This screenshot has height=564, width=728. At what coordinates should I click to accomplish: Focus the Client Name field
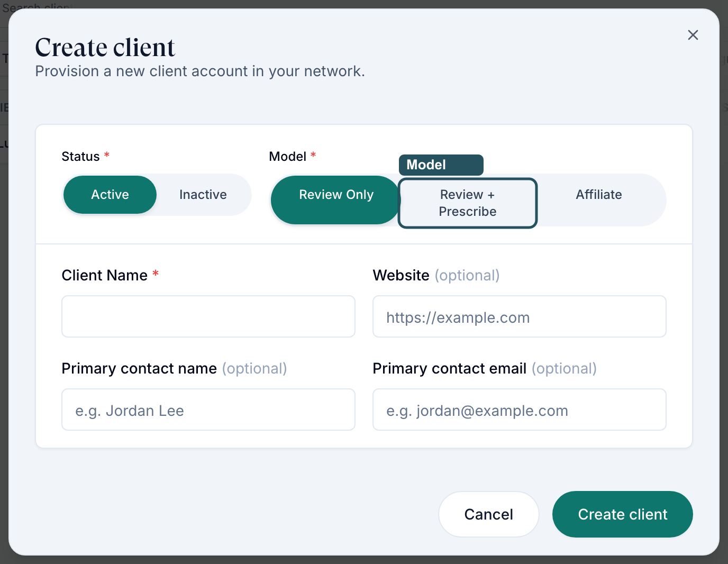point(208,316)
